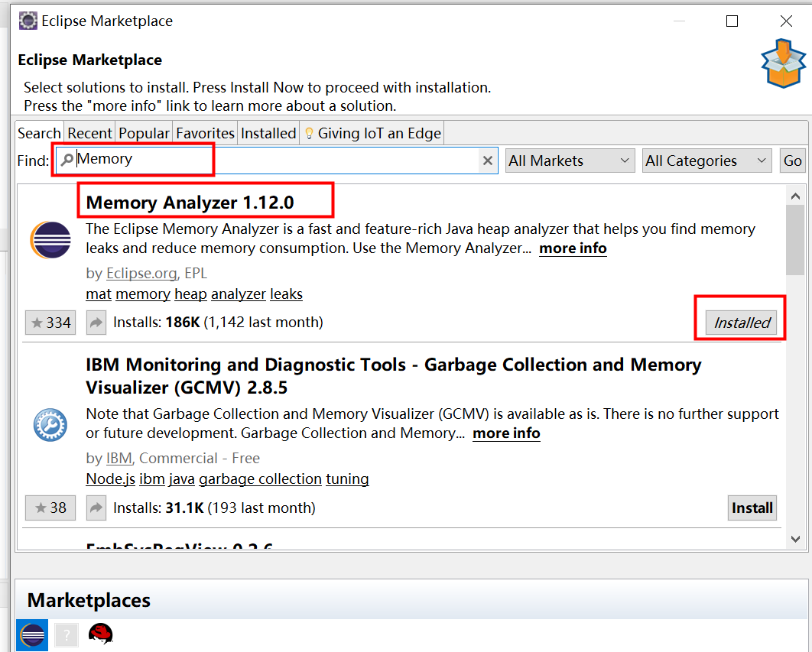Screen dimensions: 812x652
Task: Select the Red Hat marketplace icon
Action: (100, 634)
